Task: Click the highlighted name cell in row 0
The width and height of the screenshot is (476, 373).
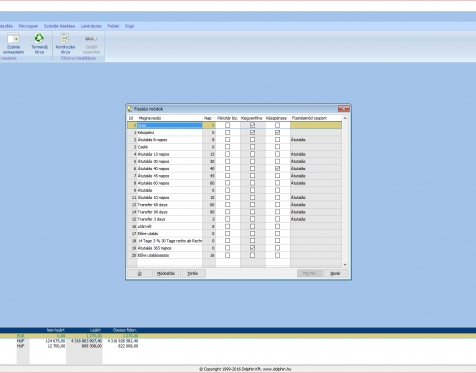Action: pos(170,125)
